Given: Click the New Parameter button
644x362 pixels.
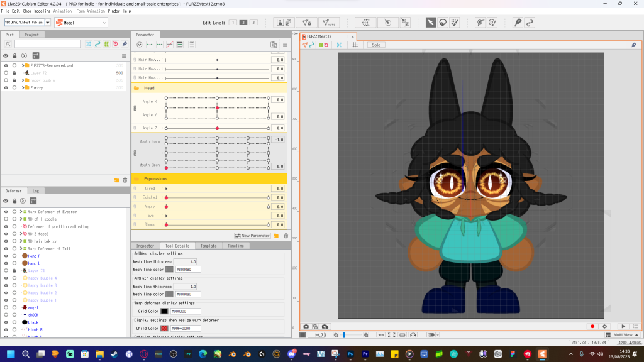Looking at the screenshot, I should (253, 236).
